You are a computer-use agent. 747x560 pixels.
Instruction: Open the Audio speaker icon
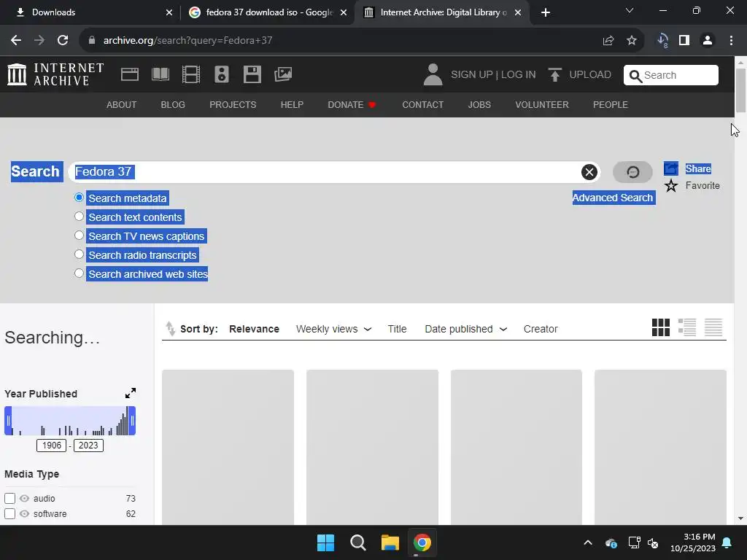pyautogui.click(x=222, y=74)
